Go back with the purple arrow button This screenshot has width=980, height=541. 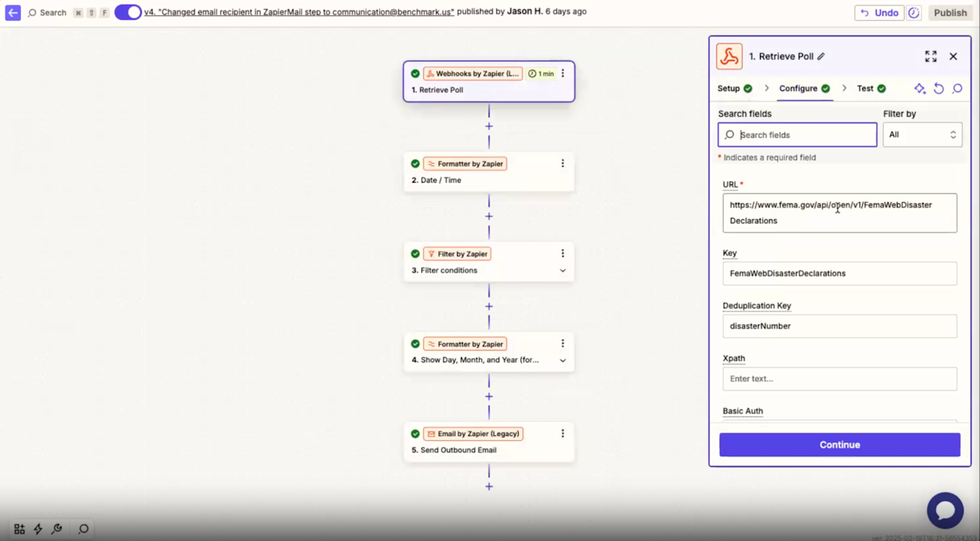[x=13, y=13]
